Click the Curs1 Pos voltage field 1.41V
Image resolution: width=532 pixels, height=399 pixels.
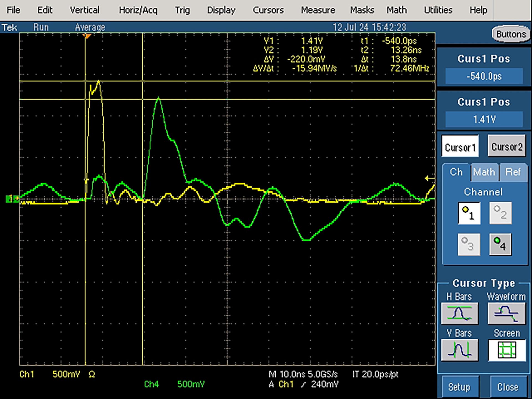(x=484, y=119)
